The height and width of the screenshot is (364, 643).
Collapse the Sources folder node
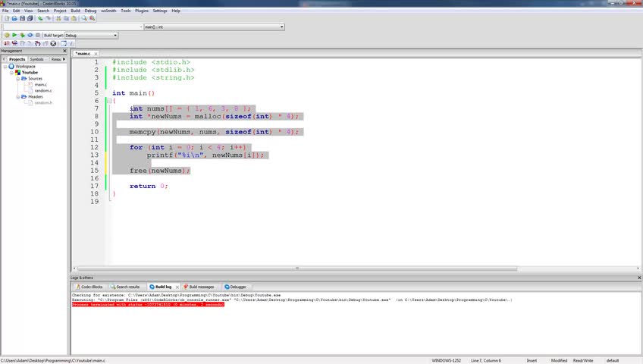click(18, 79)
